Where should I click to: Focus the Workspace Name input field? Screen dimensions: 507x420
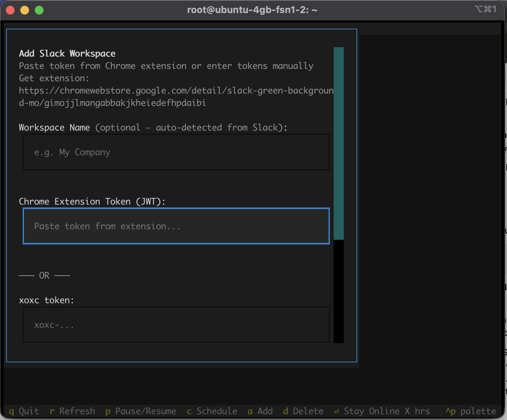pyautogui.click(x=176, y=152)
